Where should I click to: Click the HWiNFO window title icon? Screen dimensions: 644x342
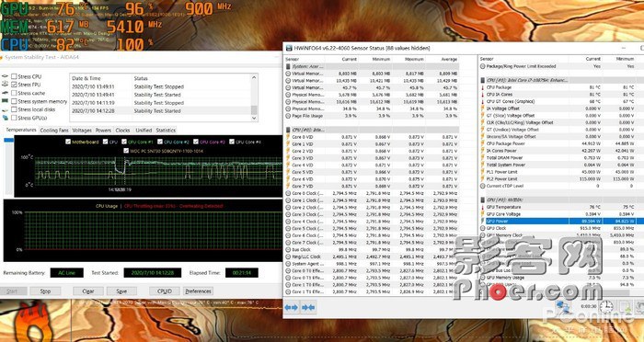(289, 48)
